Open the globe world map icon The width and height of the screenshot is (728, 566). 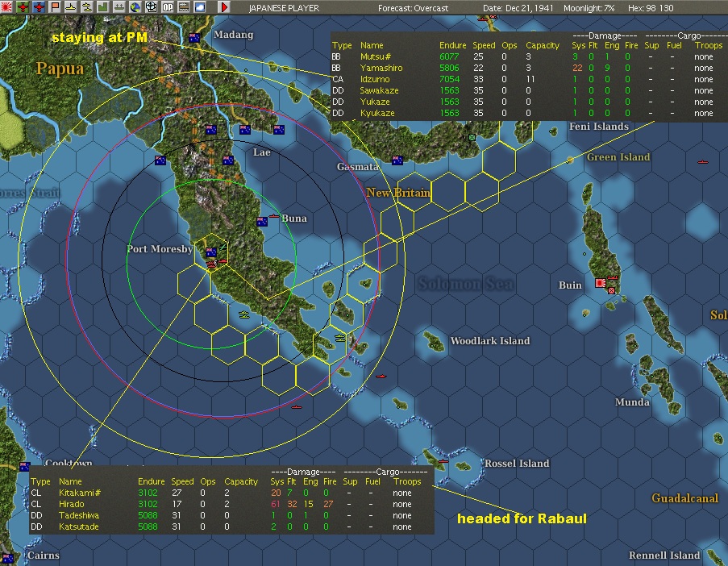click(x=135, y=7)
